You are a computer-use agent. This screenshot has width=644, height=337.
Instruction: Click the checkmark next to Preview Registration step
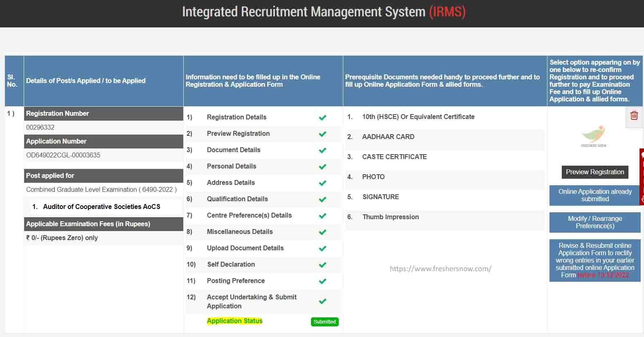point(322,134)
